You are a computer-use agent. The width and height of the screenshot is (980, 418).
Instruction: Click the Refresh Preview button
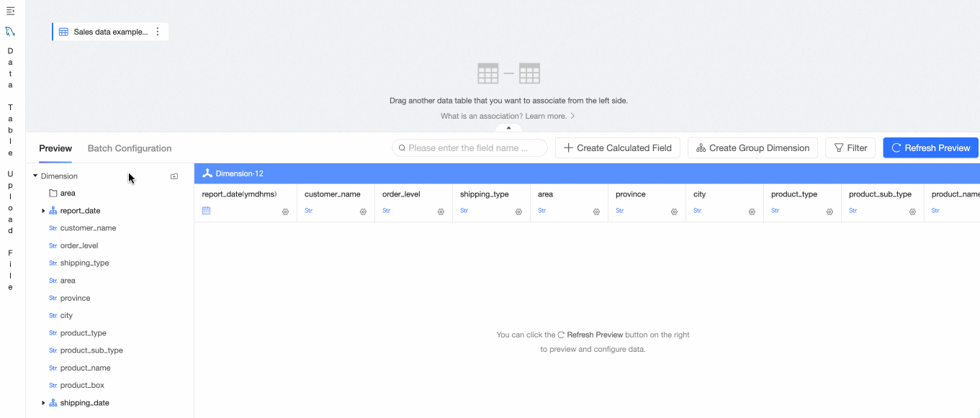coord(930,147)
